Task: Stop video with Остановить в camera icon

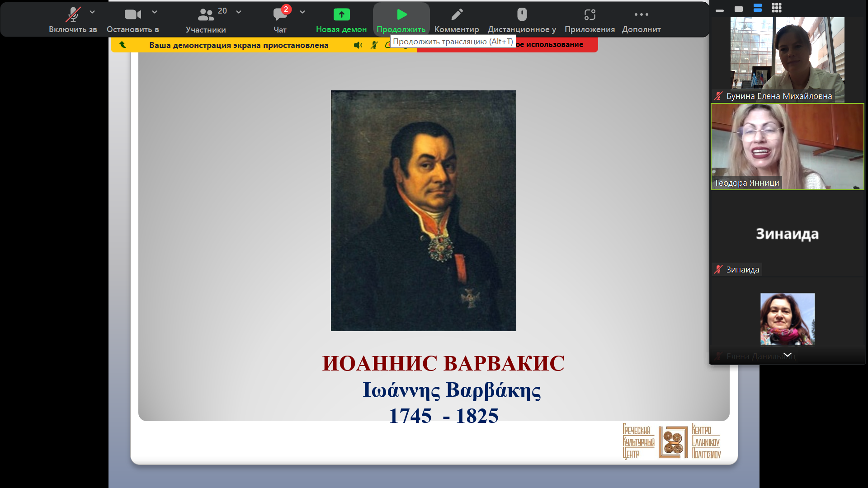Action: click(x=133, y=20)
